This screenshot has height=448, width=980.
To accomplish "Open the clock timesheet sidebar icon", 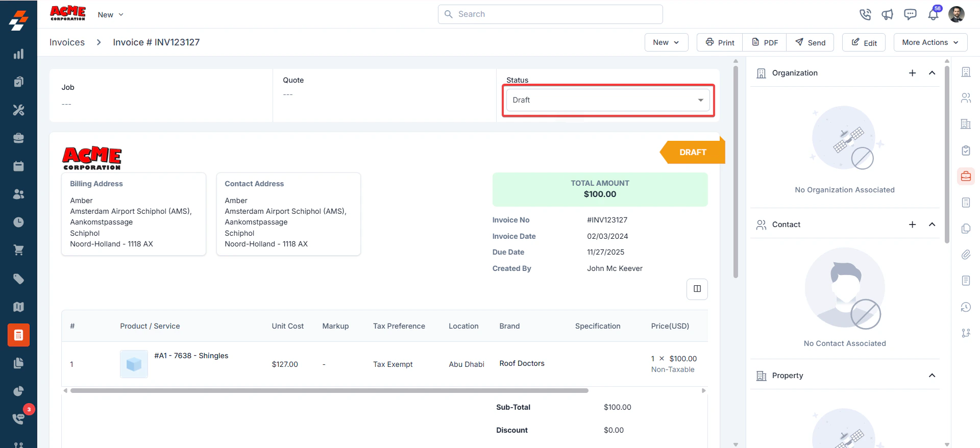I will click(x=18, y=222).
